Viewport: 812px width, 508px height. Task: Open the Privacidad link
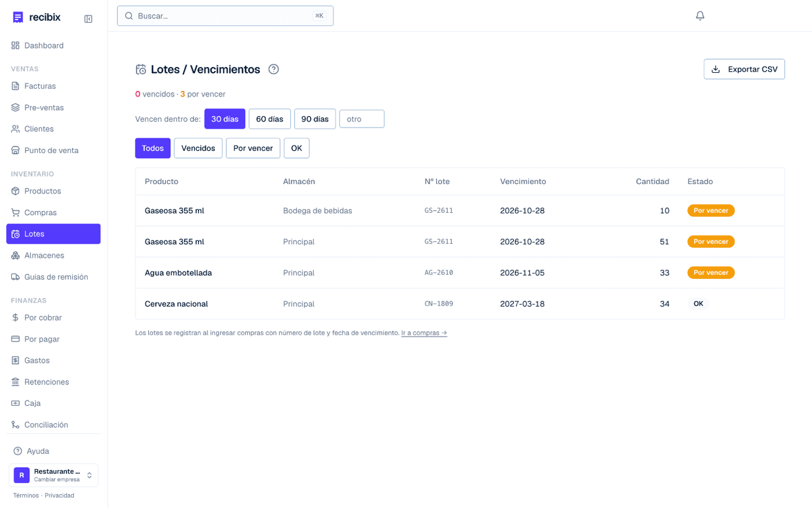(59, 496)
